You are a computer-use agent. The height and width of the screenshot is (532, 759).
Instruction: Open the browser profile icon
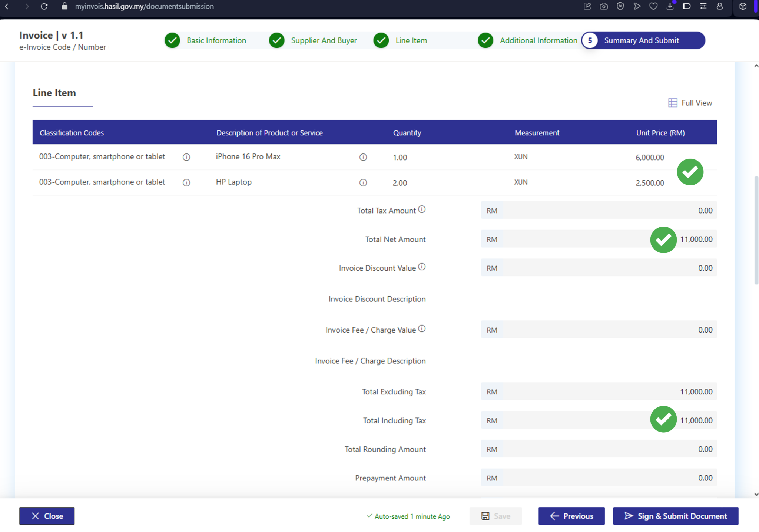[719, 6]
